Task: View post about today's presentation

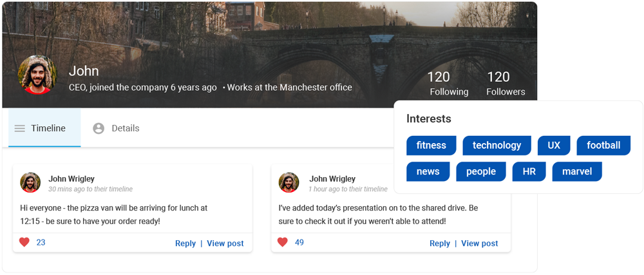Action: (480, 243)
